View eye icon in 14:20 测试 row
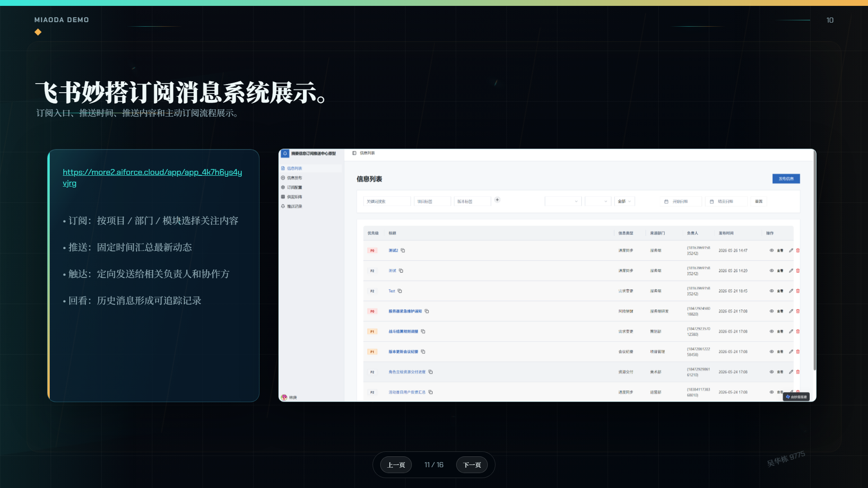Viewport: 868px width, 488px height. coord(772,271)
